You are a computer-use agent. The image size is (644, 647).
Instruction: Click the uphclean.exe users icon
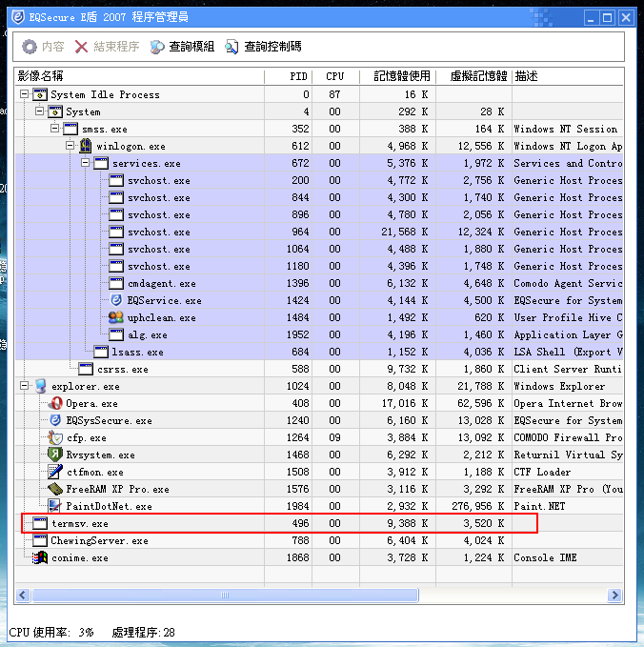tap(116, 317)
